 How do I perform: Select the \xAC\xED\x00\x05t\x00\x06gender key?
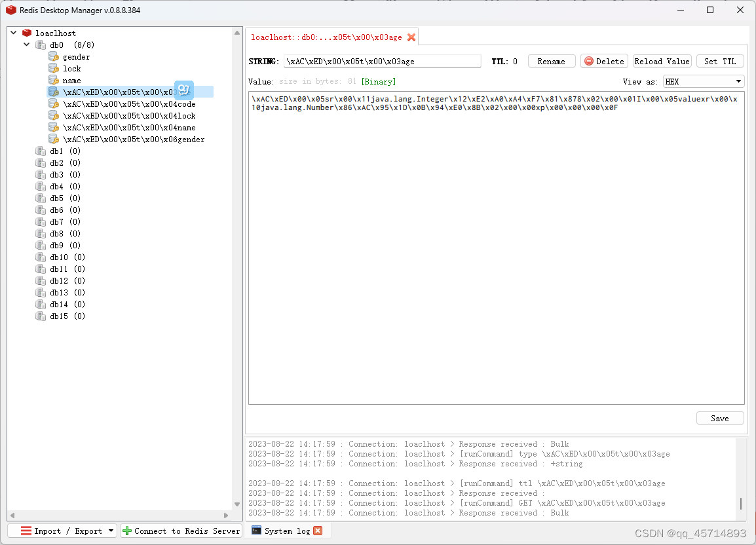(x=134, y=140)
